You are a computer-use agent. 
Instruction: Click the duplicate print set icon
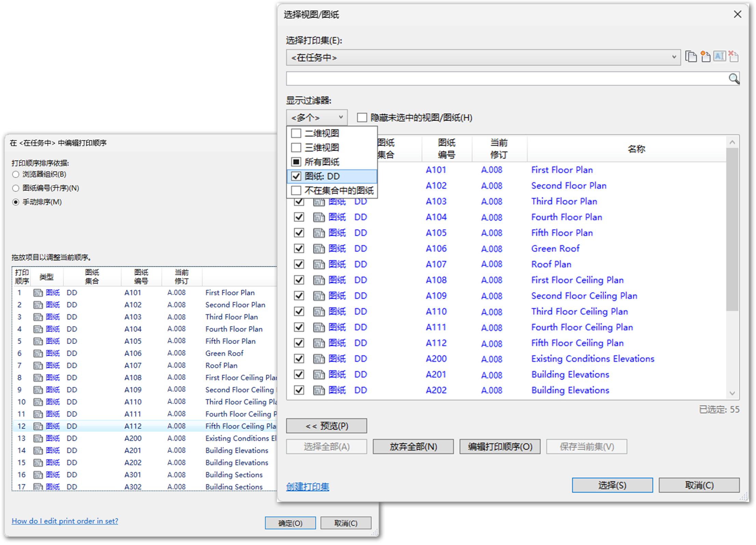(691, 57)
